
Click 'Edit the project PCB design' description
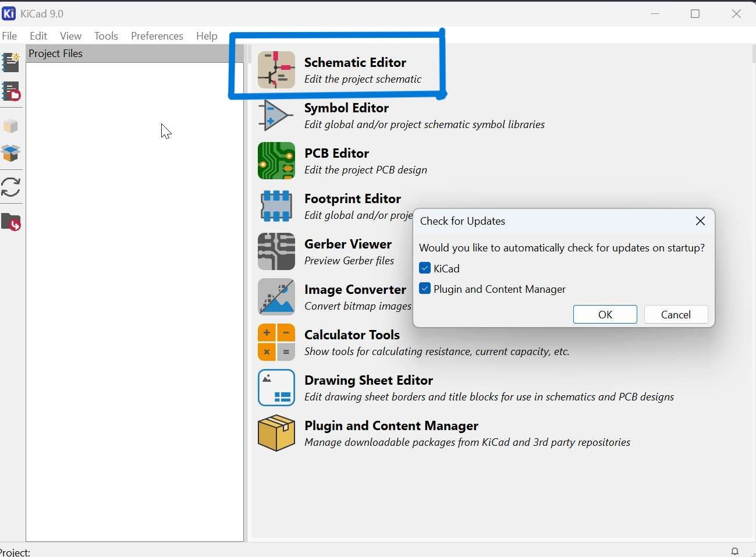[x=365, y=170]
